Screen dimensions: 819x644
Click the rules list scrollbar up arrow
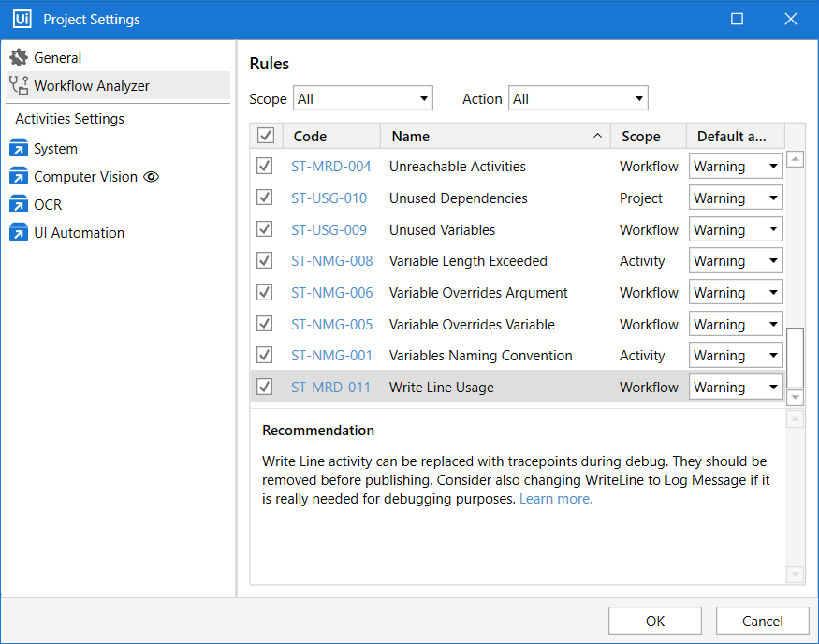pyautogui.click(x=796, y=160)
